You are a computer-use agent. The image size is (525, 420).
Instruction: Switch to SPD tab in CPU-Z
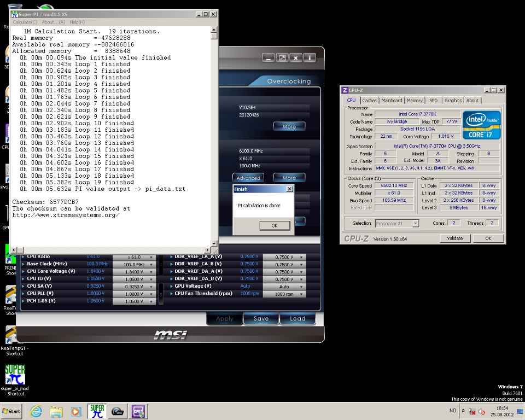[433, 101]
